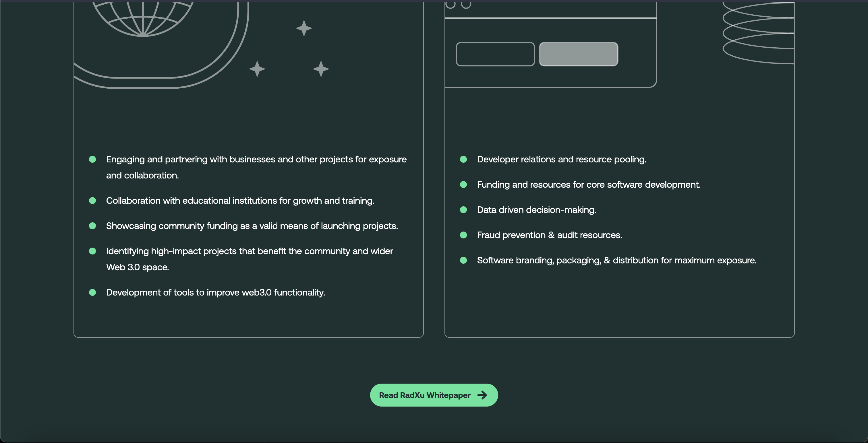868x443 pixels.
Task: Toggle the bullet beside 'Data driven decision-making'
Action: [x=463, y=209]
